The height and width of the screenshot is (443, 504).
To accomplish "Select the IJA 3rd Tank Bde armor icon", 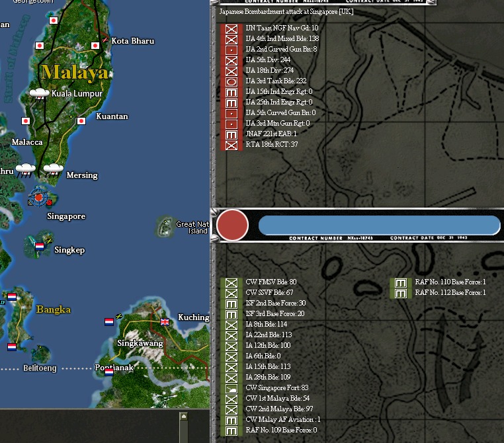I will click(x=231, y=82).
